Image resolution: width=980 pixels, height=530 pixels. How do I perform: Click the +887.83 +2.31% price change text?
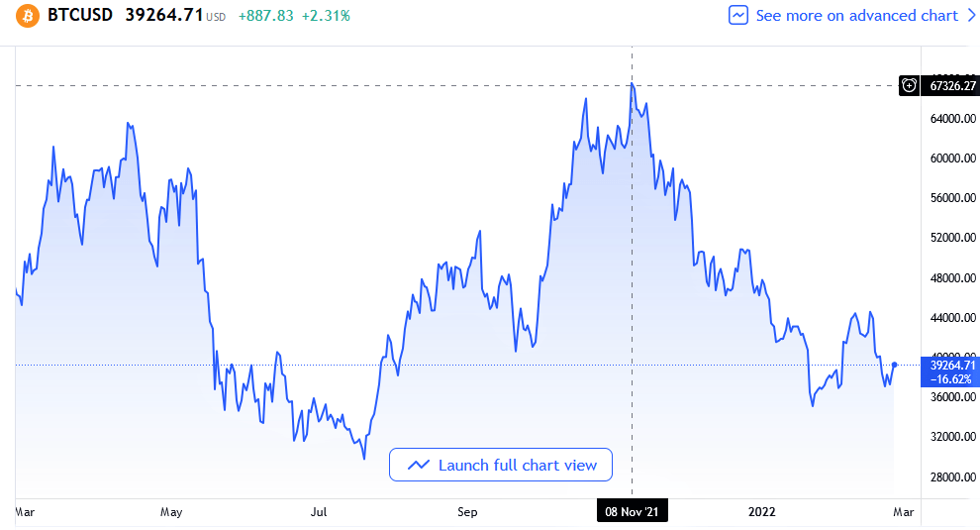[x=293, y=16]
